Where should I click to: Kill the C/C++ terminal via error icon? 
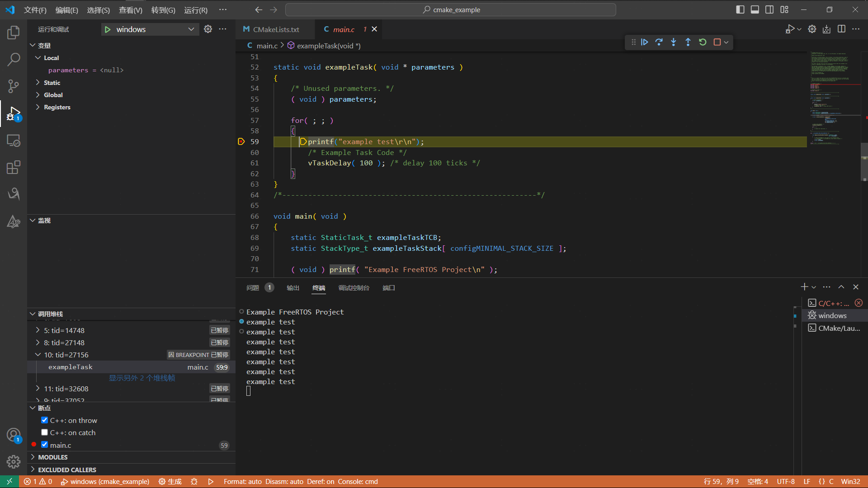point(859,303)
